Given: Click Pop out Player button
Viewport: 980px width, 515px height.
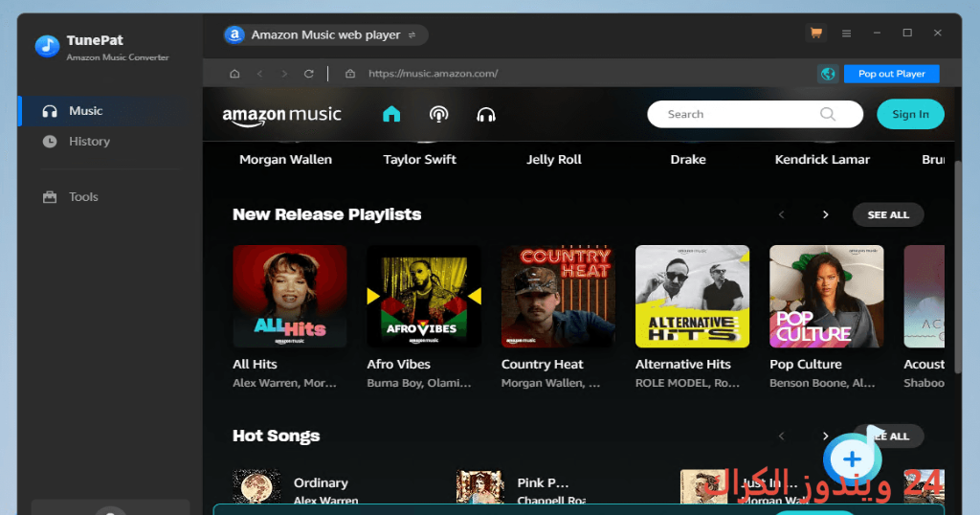Looking at the screenshot, I should [x=891, y=74].
